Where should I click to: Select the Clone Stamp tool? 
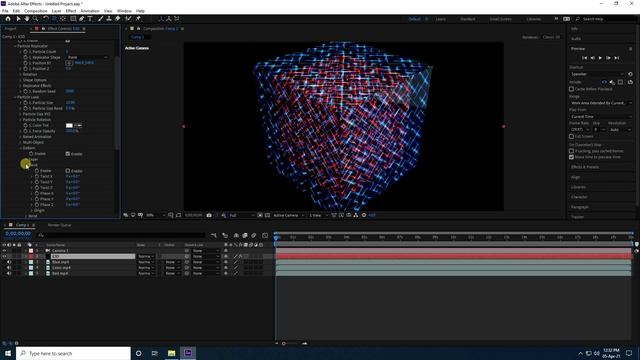click(109, 19)
